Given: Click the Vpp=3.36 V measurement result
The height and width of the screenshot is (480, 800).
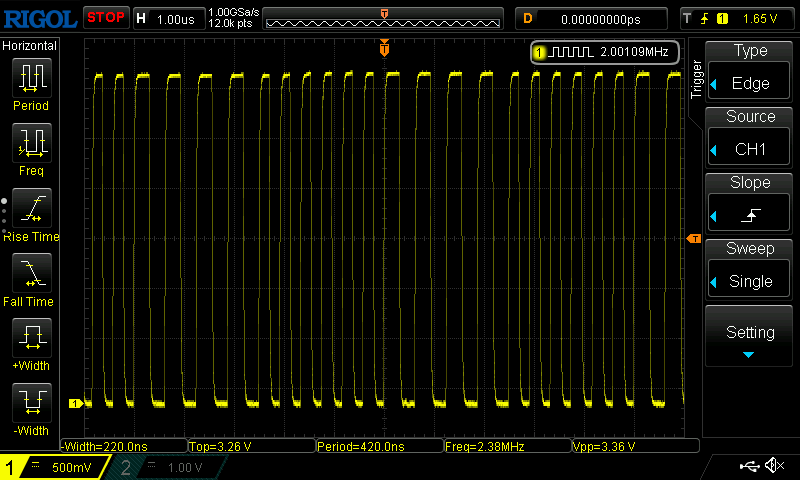Looking at the screenshot, I should click(636, 446).
